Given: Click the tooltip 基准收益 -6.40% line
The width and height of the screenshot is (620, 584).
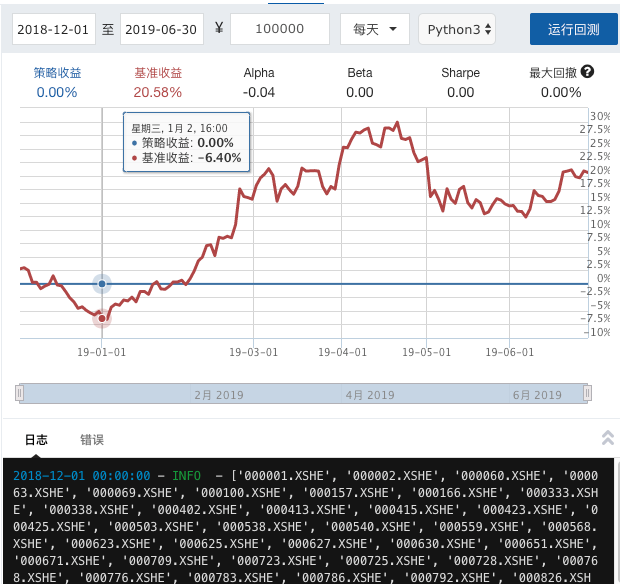Looking at the screenshot, I should 186,158.
